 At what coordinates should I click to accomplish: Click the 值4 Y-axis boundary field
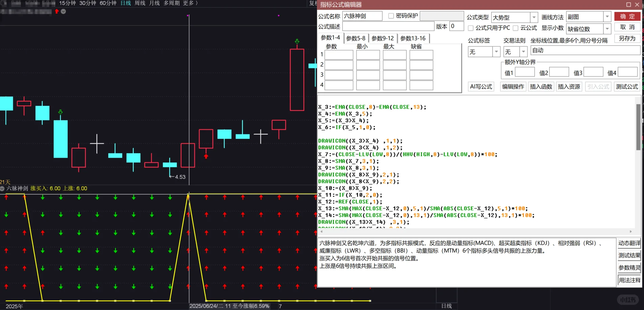[627, 72]
